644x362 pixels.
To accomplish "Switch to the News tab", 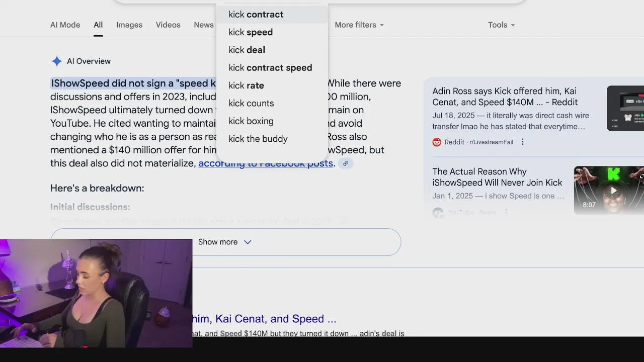I will coord(204,25).
